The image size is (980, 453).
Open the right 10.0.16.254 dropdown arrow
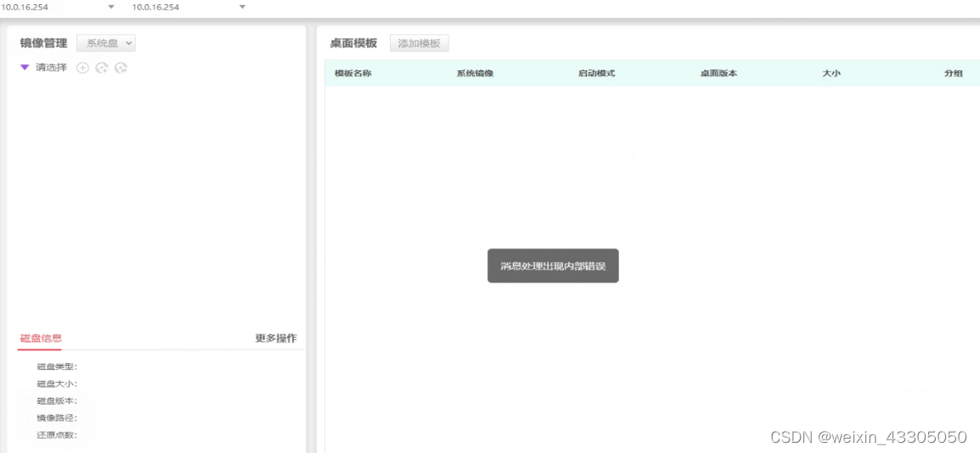click(x=242, y=7)
